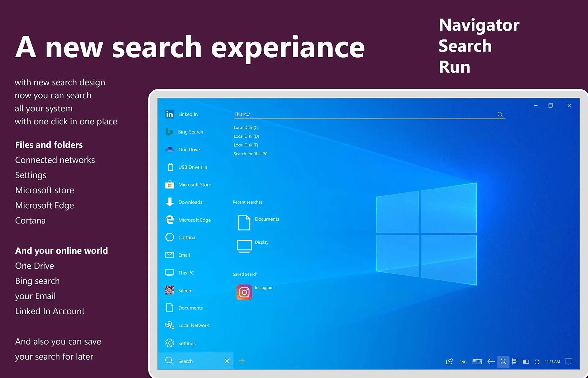Open the sidebar Documents page icon
Image resolution: width=588 pixels, height=378 pixels.
pyautogui.click(x=169, y=308)
